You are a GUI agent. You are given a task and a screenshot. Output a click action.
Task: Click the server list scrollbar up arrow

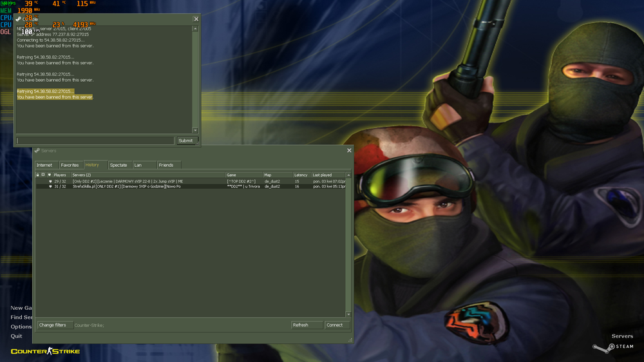[x=348, y=175]
